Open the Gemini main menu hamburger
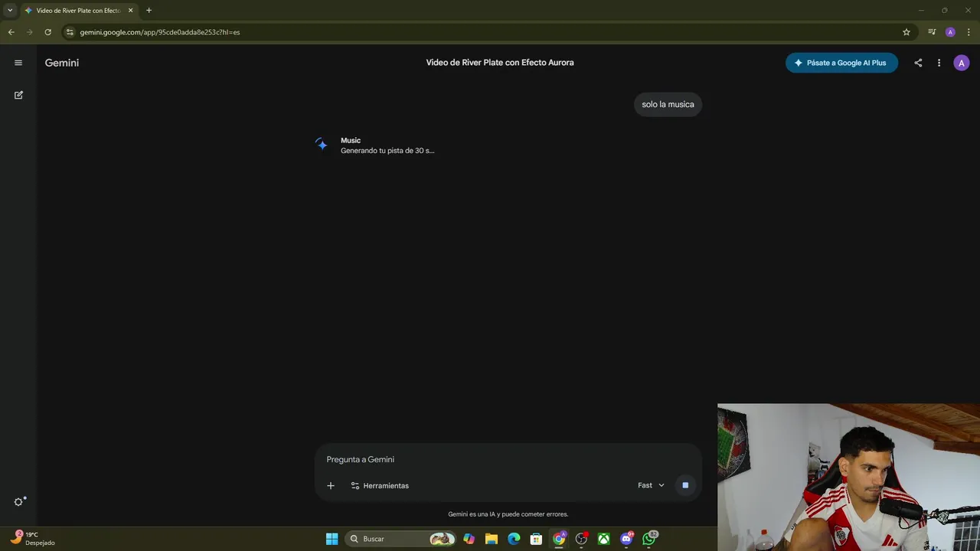 (x=18, y=63)
